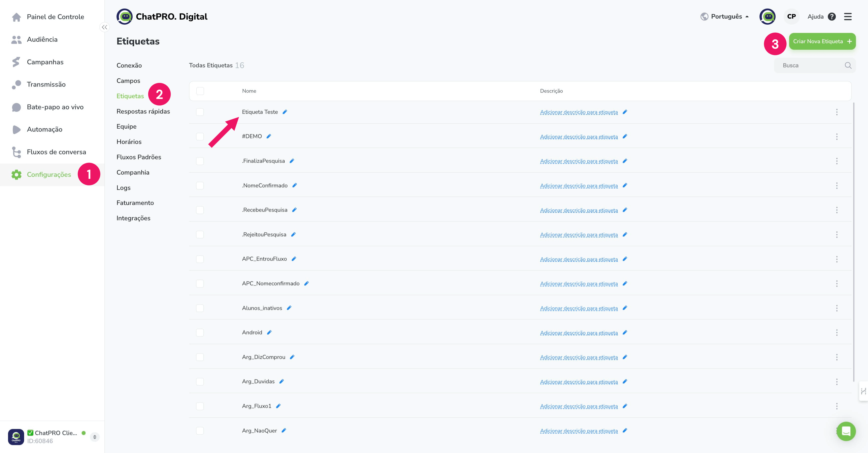The image size is (868, 453).
Task: Add description link for .RejeitouPesquisa
Action: (579, 235)
